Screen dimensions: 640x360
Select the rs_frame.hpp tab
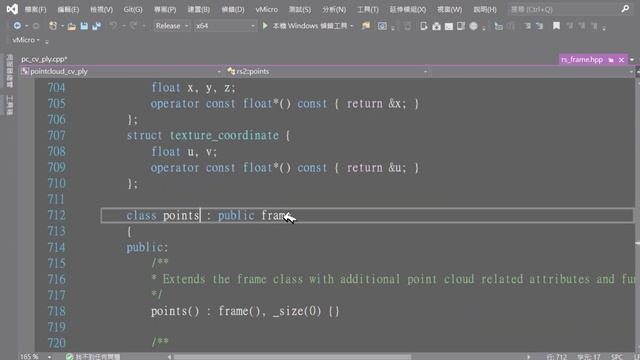tap(582, 60)
